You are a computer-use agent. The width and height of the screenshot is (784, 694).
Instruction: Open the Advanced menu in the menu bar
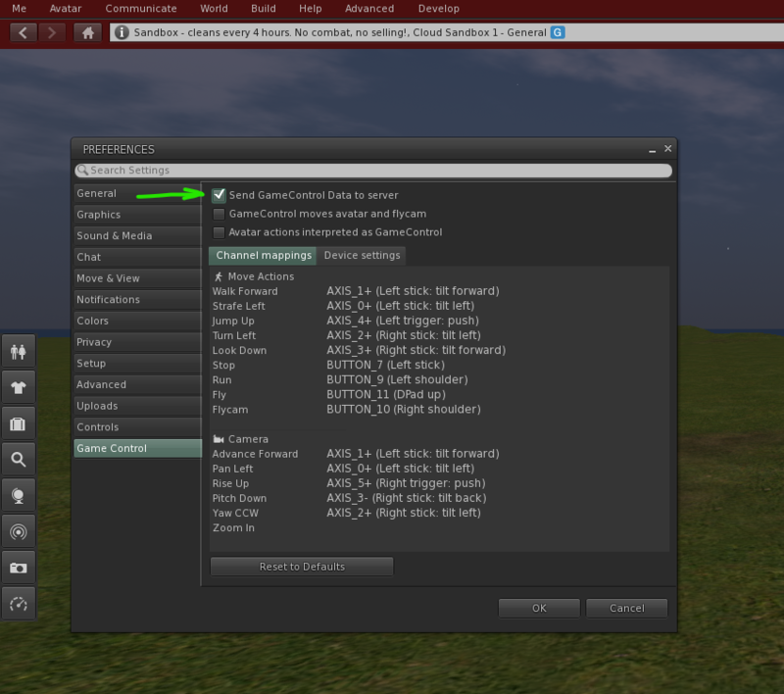[x=369, y=8]
